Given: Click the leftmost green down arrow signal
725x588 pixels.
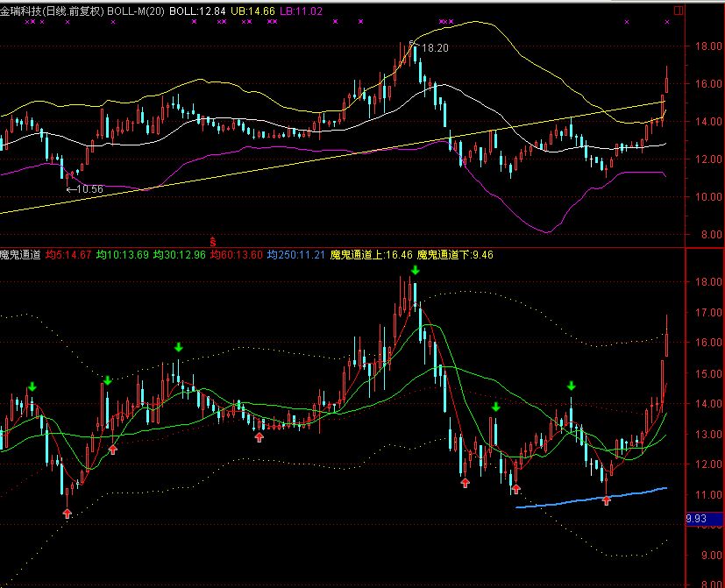Looking at the screenshot, I should 32,386.
